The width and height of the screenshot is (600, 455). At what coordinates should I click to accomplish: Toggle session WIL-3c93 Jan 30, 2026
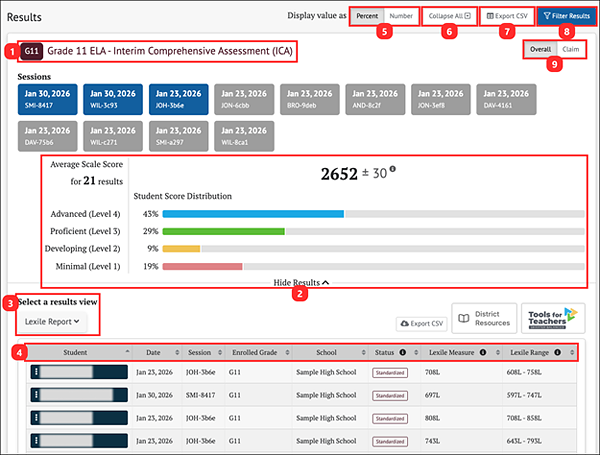[x=113, y=99]
